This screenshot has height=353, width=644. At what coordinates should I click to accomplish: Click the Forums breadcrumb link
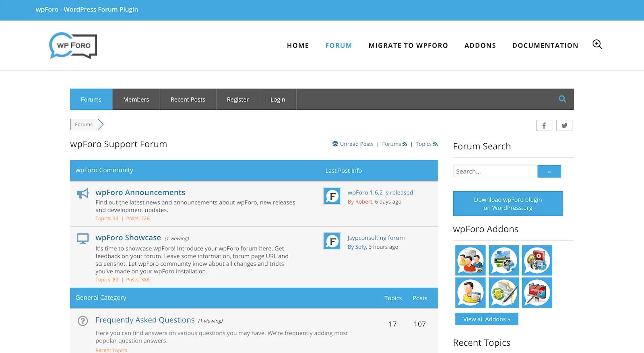click(84, 124)
